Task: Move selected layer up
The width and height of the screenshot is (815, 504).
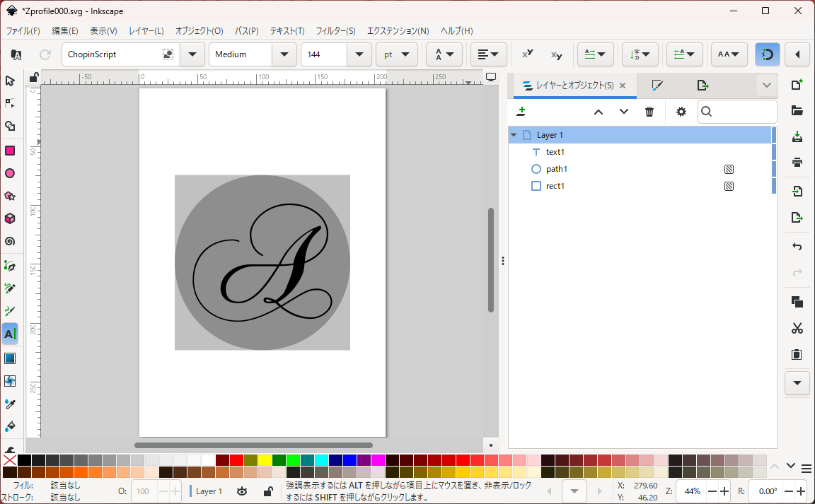Action: point(599,112)
